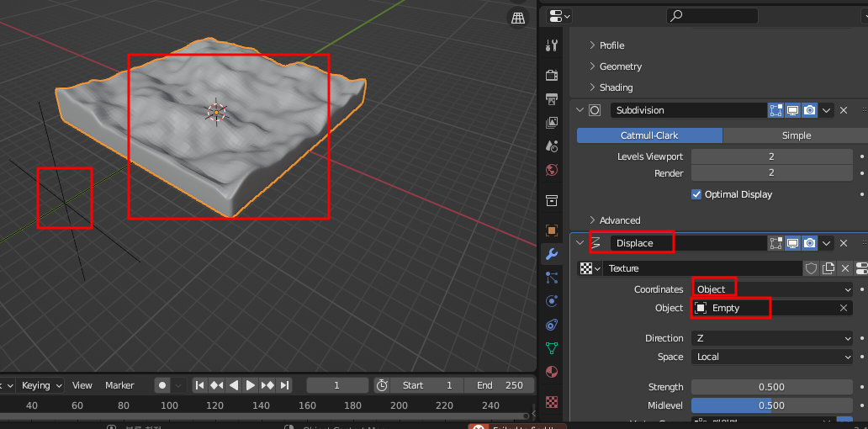Open the texture browse checker dropdown

click(590, 268)
